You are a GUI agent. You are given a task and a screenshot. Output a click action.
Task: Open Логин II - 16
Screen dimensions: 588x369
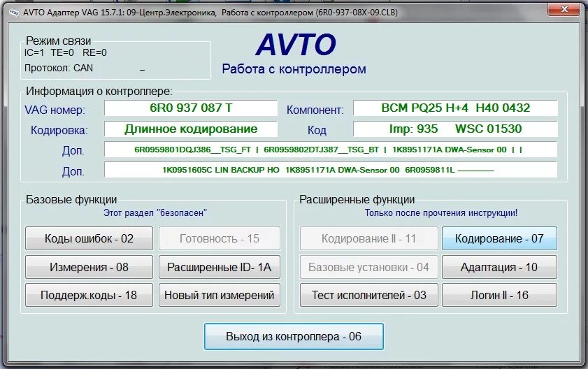click(x=499, y=295)
